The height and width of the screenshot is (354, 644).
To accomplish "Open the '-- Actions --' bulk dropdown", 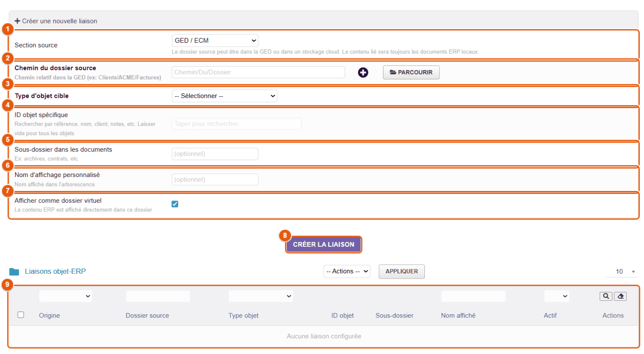I will point(347,271).
